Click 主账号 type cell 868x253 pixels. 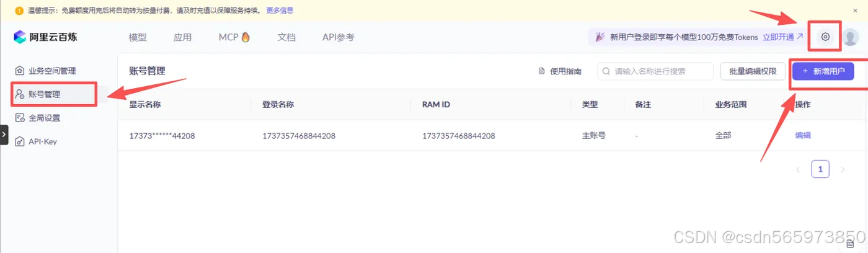(593, 135)
